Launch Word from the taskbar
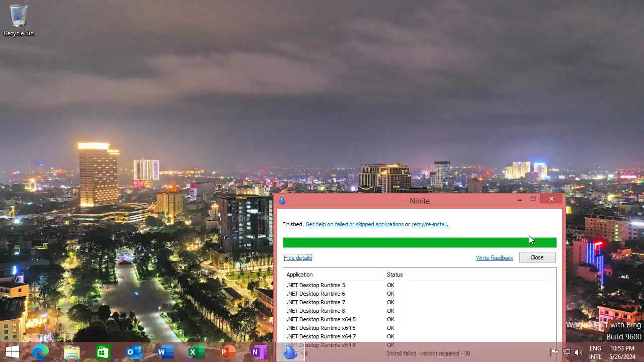Viewport: 644px width, 362px height. 165,352
